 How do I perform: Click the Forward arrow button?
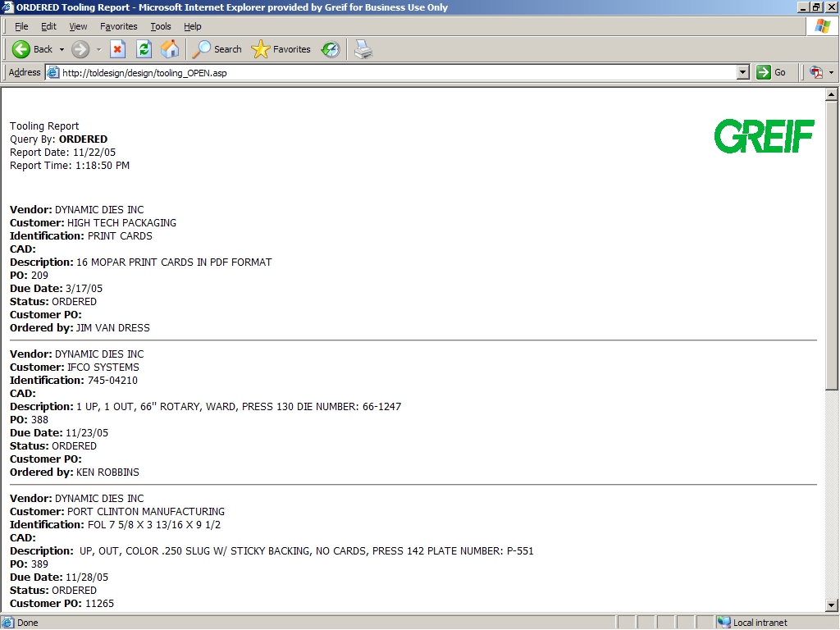[80, 49]
